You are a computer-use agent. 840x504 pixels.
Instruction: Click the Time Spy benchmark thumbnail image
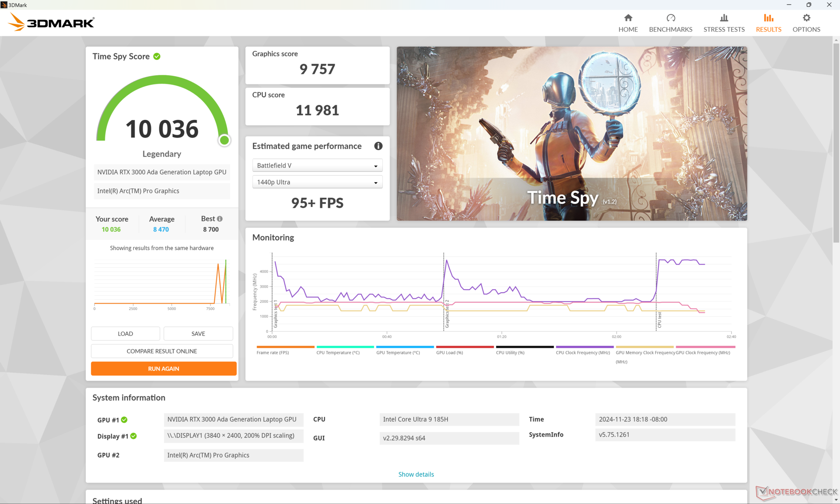(571, 133)
